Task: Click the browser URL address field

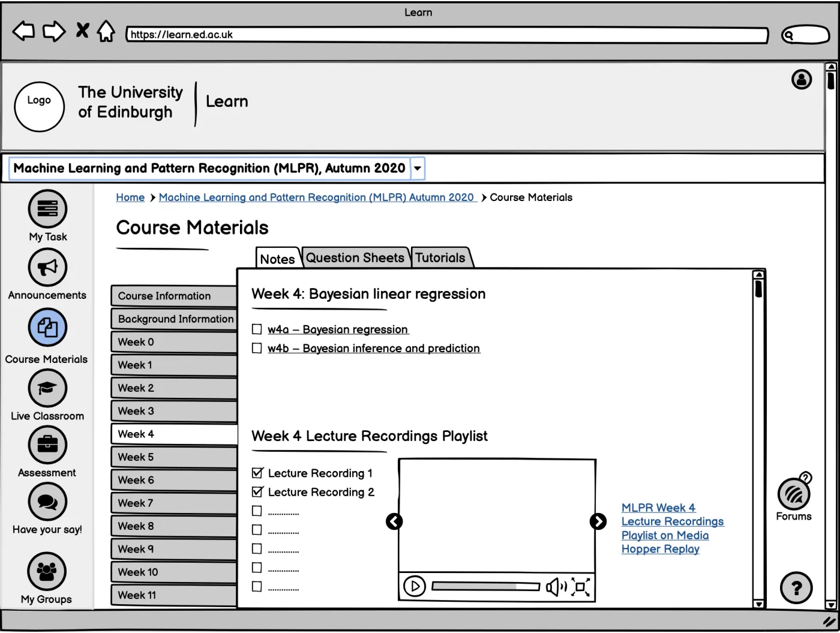Action: (x=447, y=35)
